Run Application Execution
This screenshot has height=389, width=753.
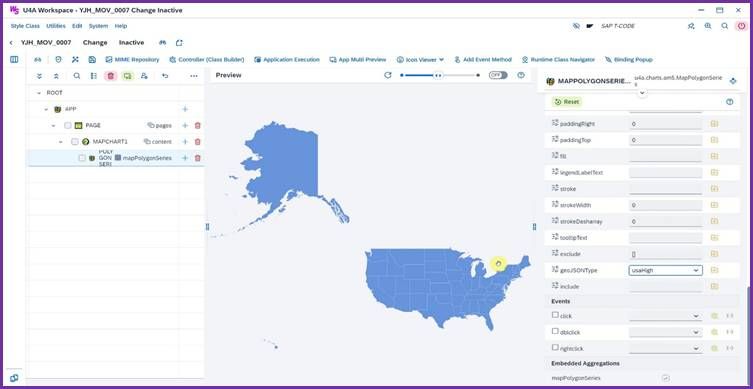pyautogui.click(x=287, y=60)
